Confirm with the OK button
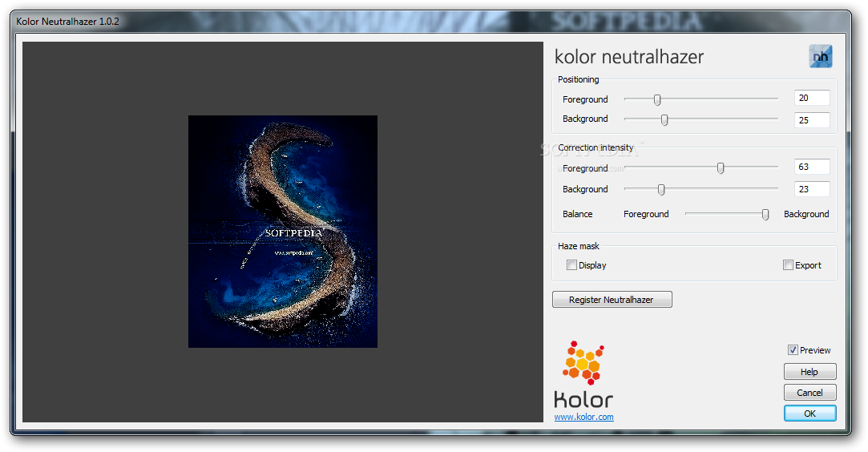The image size is (868, 452). [809, 414]
